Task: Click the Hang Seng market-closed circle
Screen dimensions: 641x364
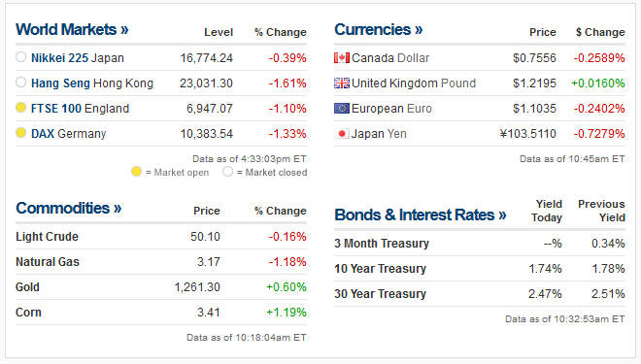Action: point(20,83)
